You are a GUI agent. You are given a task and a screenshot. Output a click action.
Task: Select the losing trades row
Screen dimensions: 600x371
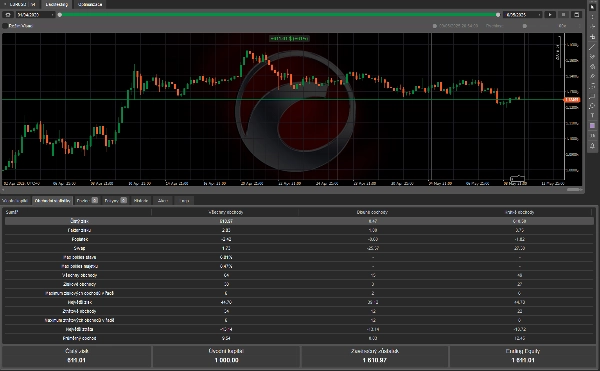[x=299, y=311]
